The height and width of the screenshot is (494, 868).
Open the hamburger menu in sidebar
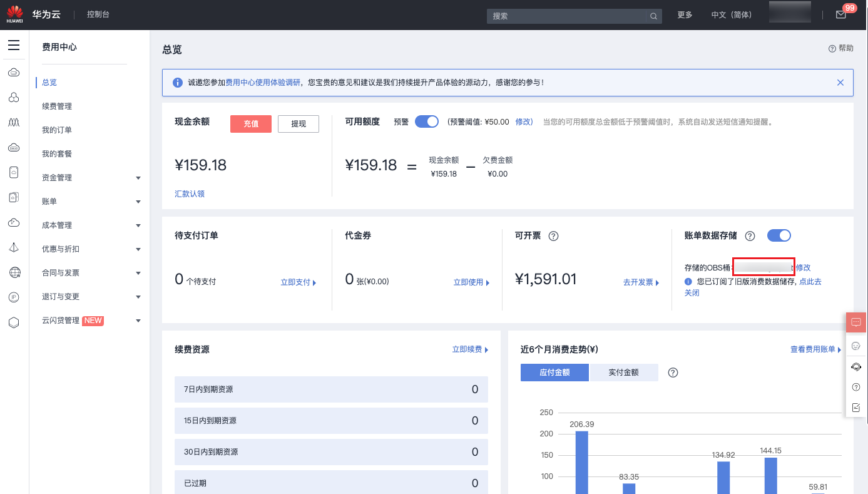[x=14, y=46]
